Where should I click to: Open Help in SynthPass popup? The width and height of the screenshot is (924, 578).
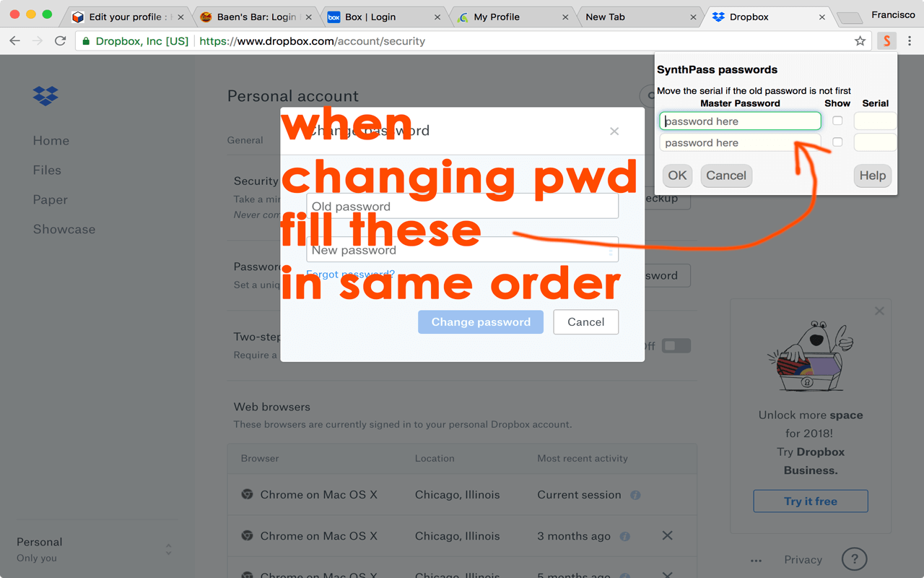(872, 176)
